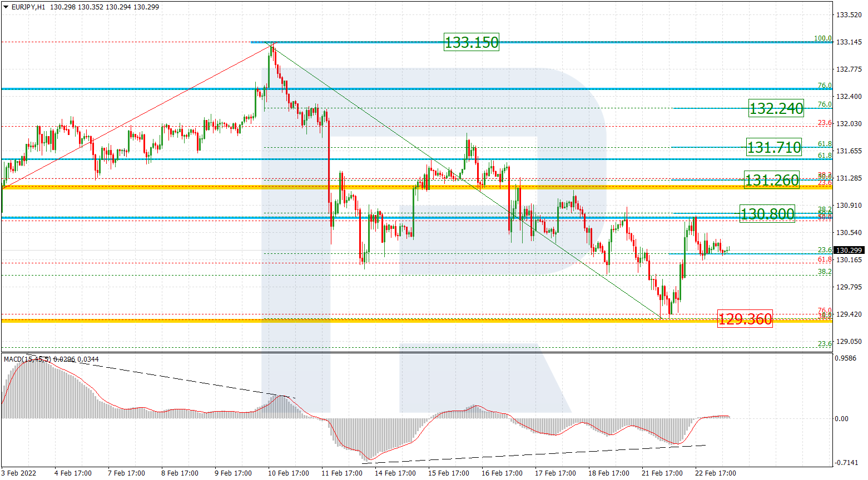Select the 131.710 price level label
868x480 pixels.
pyautogui.click(x=774, y=147)
